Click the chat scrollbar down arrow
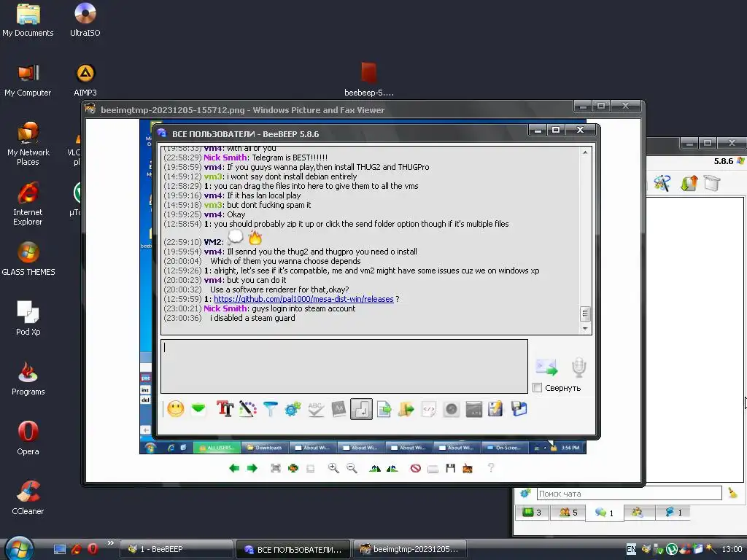The width and height of the screenshot is (747, 560). [585, 329]
